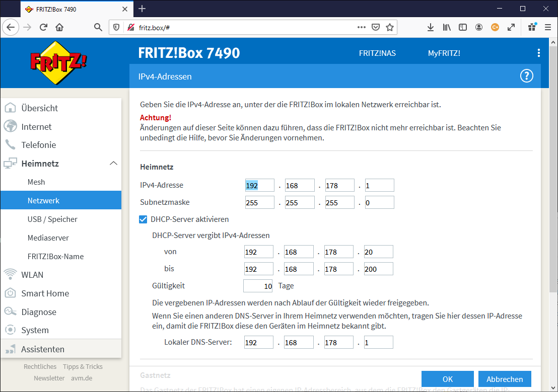Select the Netzwerk submenu entry
This screenshot has width=558, height=392.
61,200
